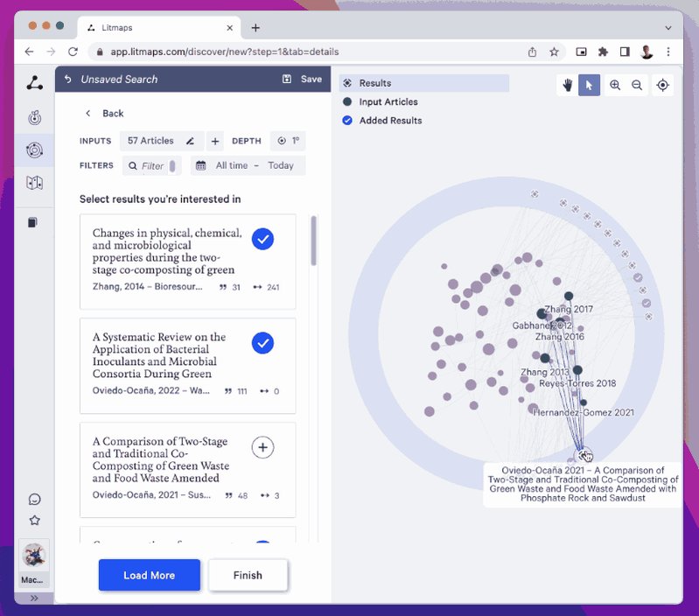Bookmark this page with star

[554, 52]
